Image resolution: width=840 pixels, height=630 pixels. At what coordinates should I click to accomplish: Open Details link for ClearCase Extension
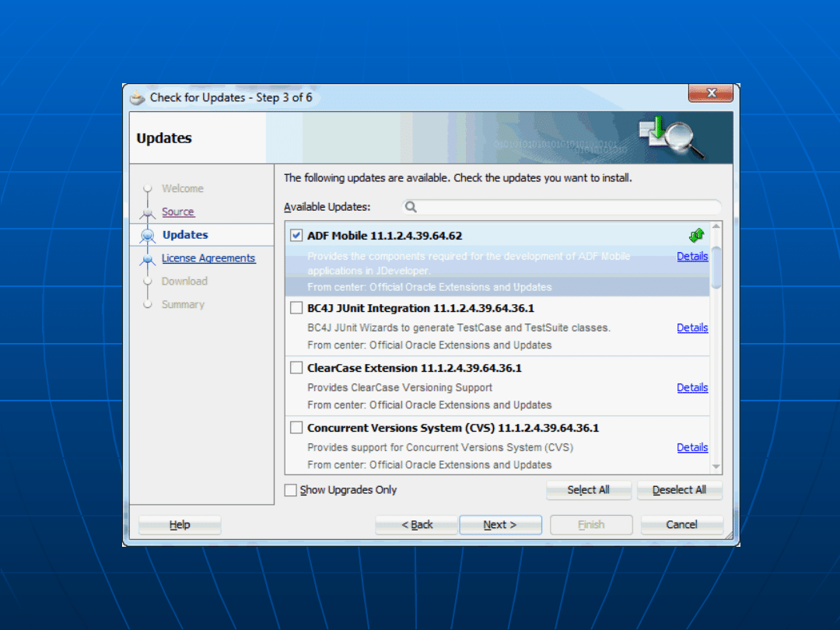coord(692,387)
